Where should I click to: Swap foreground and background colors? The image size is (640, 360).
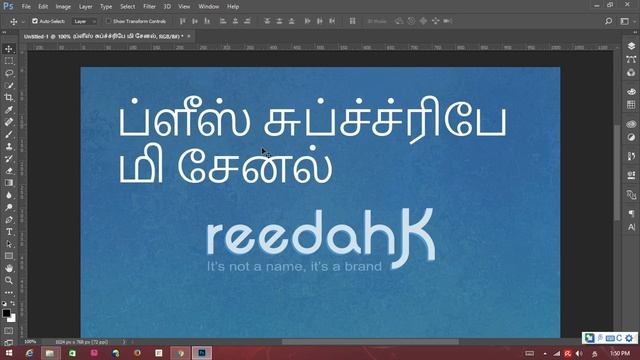click(13, 304)
